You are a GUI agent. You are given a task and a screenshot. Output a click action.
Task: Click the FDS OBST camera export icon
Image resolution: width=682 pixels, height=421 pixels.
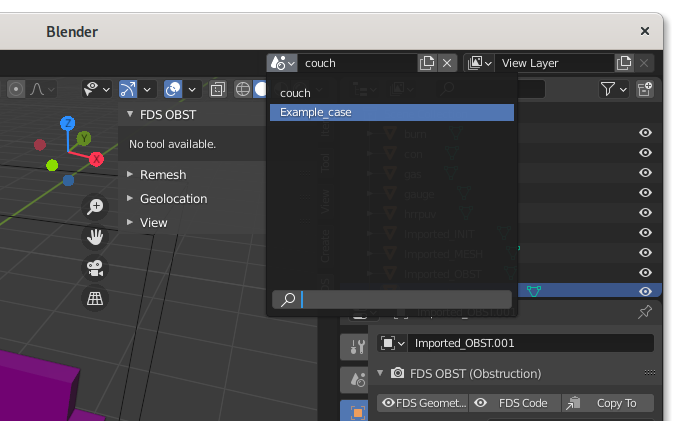pos(397,373)
